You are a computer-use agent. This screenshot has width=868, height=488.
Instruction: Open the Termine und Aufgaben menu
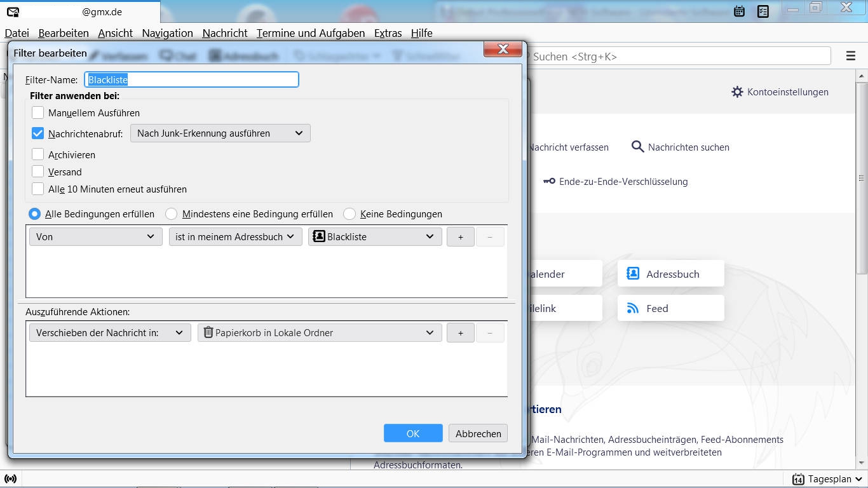point(311,33)
